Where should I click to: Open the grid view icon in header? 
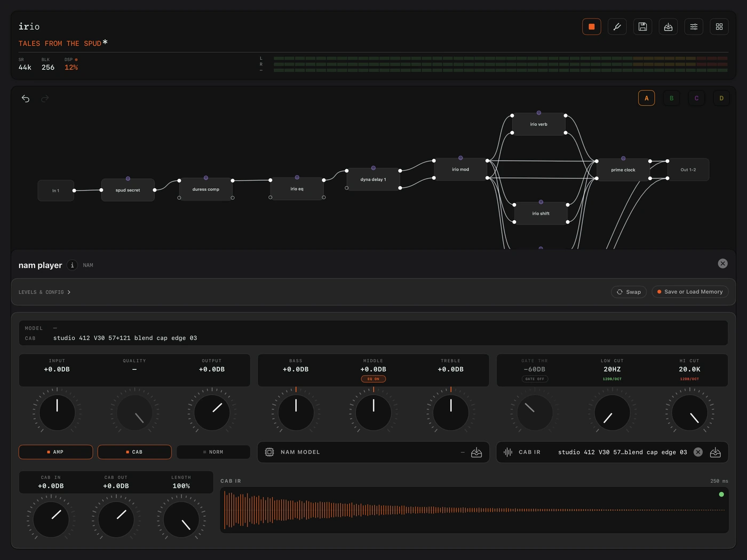point(719,27)
